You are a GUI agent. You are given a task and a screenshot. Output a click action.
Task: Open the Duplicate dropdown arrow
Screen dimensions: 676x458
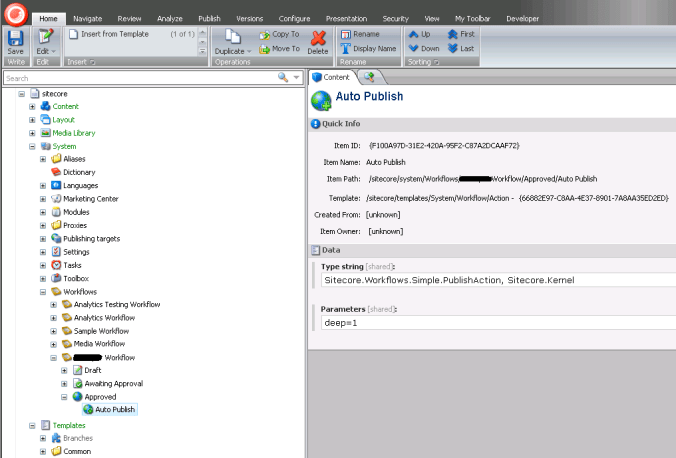coord(249,51)
